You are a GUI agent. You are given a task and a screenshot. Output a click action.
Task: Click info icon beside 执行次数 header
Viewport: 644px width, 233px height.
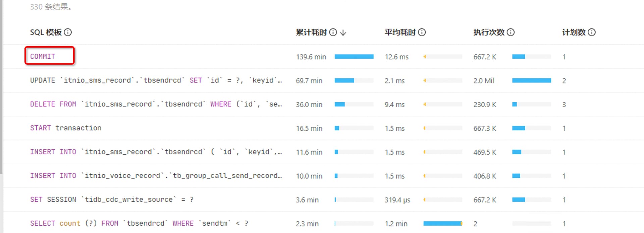click(x=511, y=32)
